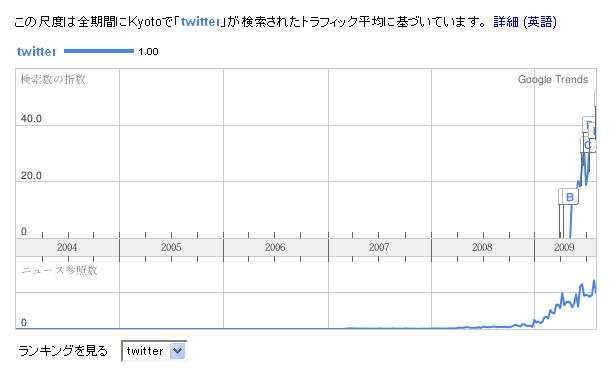Click the ニュース参照数 chart label
Image resolution: width=613 pixels, height=375 pixels.
(59, 270)
